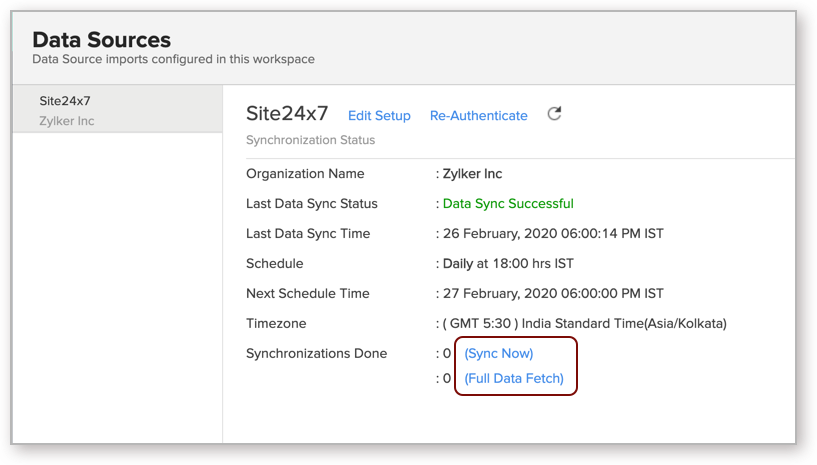Click the Organization Name value Zylker Inc
This screenshot has width=817, height=465.
(x=472, y=174)
